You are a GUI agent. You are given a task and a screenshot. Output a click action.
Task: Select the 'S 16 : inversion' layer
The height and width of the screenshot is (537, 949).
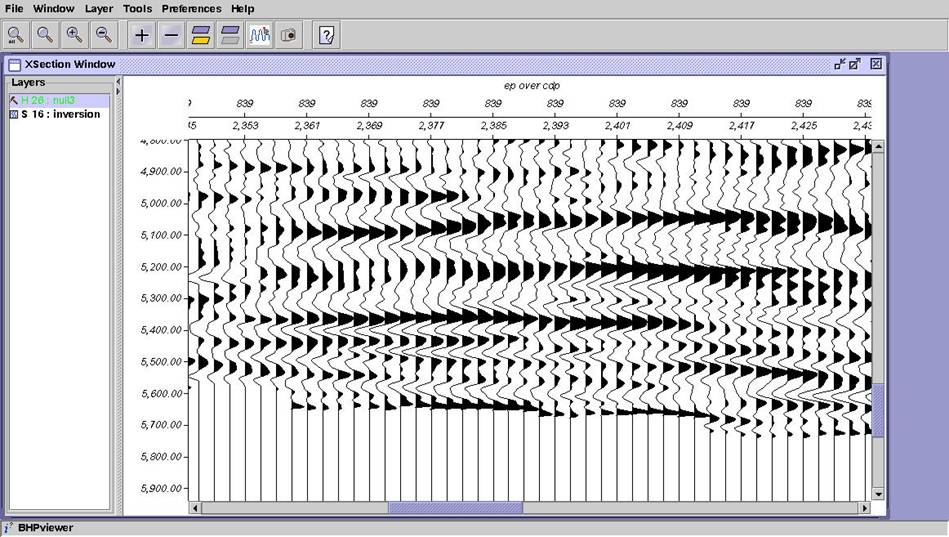coord(59,114)
